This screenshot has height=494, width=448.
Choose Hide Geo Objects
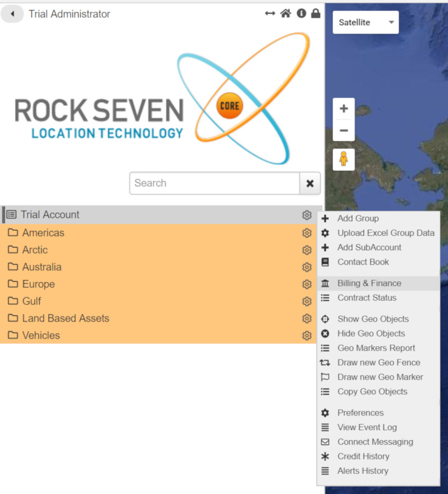[379, 333]
